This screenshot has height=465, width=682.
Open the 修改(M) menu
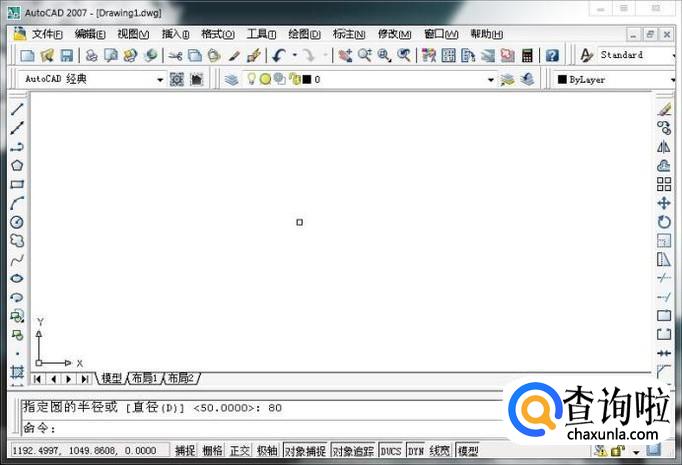point(394,34)
